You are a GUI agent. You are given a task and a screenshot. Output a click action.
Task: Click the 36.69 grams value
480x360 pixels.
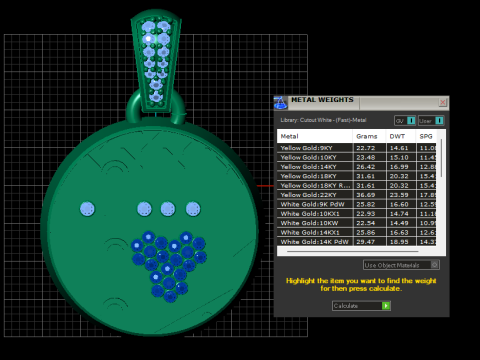366,195
